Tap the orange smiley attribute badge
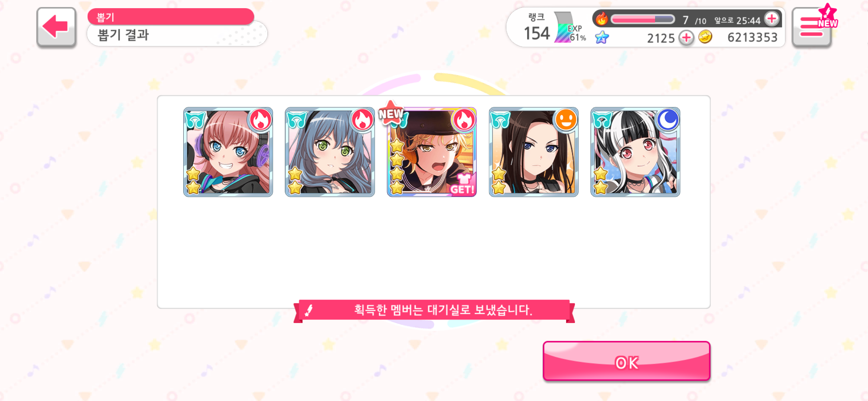 click(x=566, y=120)
